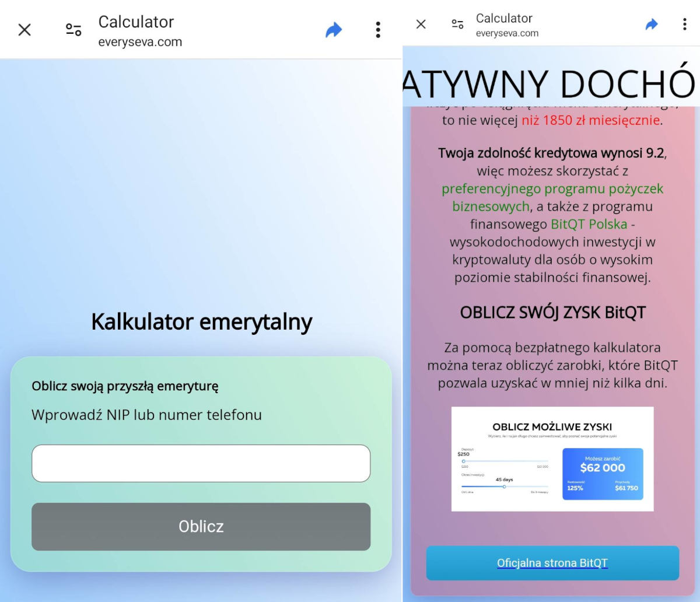Screen dimensions: 700x602
Task: Click everyseva.com URL in left window
Action: click(140, 42)
